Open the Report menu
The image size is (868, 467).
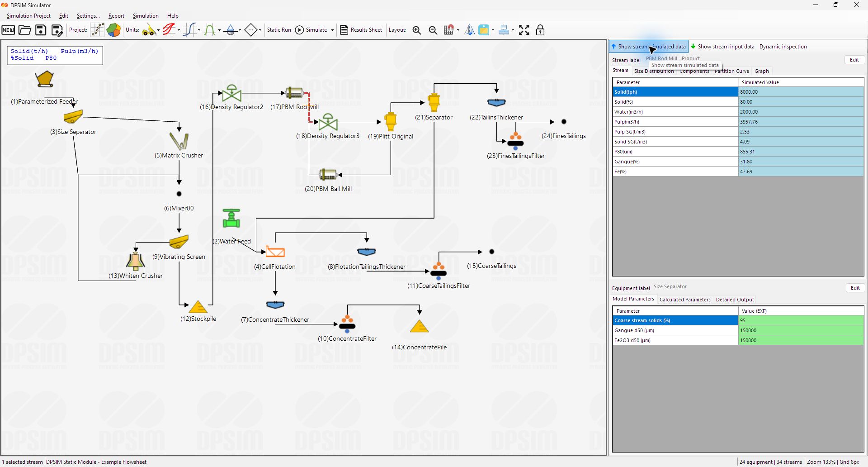[116, 16]
